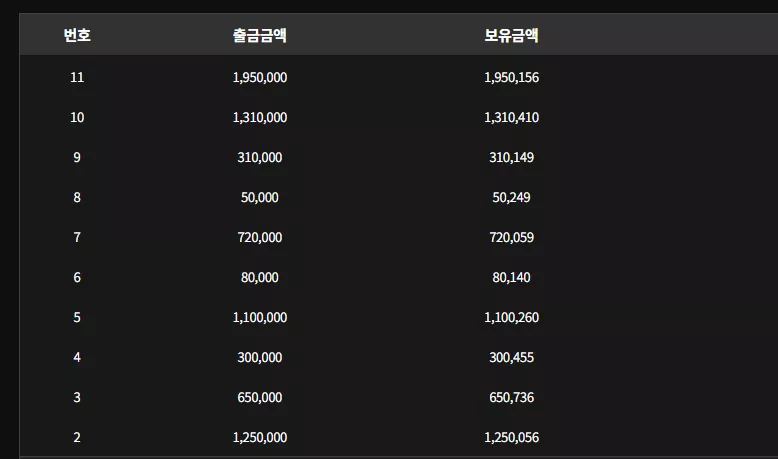Select row number 10
Screen dimensions: 778x459
[77, 118]
